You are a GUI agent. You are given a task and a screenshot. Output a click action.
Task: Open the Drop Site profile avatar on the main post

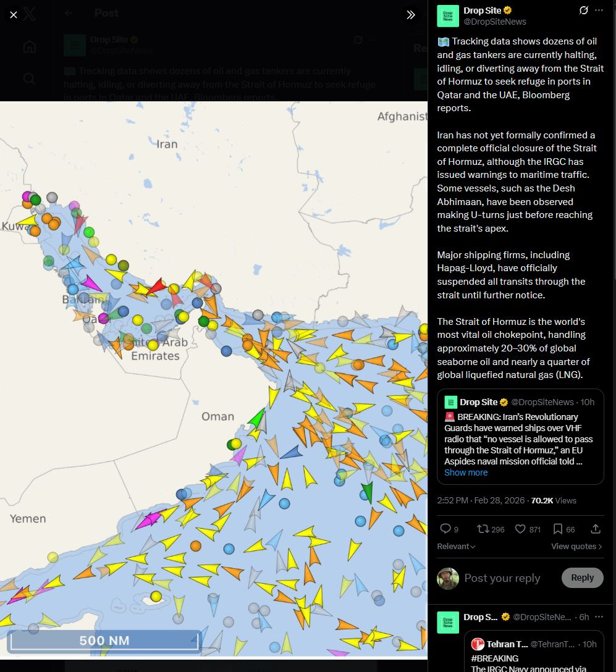coord(447,16)
